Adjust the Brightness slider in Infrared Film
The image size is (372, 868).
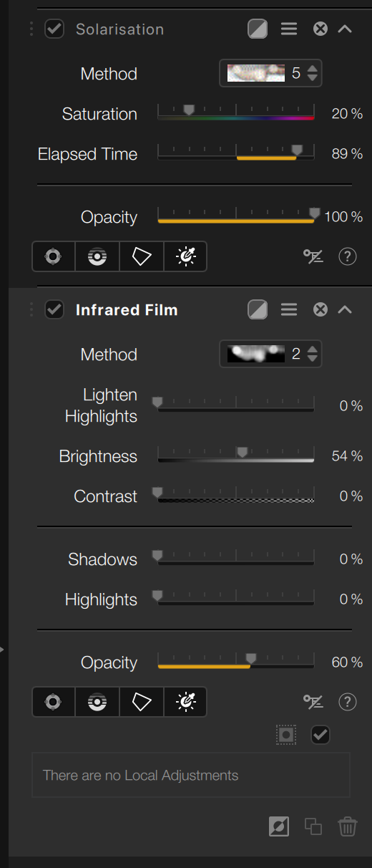(x=236, y=455)
